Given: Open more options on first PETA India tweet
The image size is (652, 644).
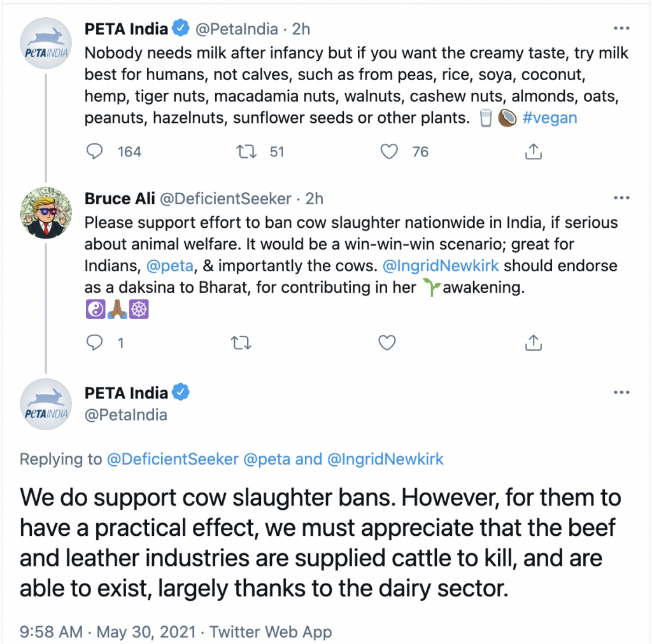Looking at the screenshot, I should coord(620,29).
